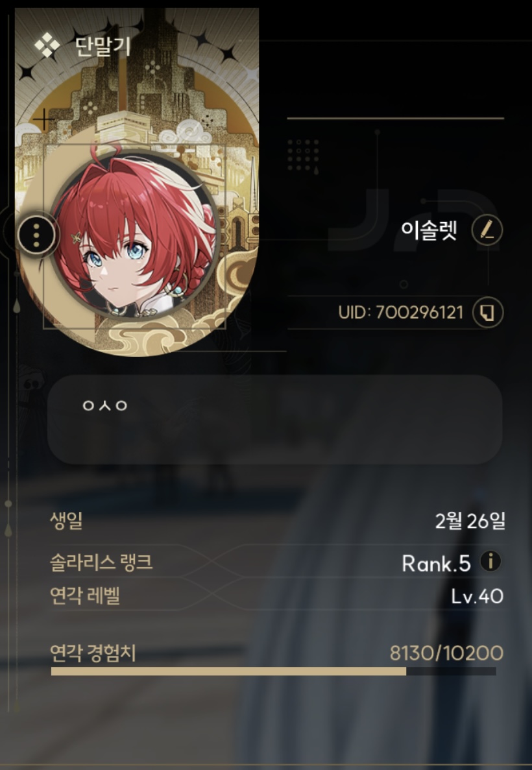Image resolution: width=532 pixels, height=770 pixels.
Task: Click the Rank.5 value
Action: click(x=436, y=564)
